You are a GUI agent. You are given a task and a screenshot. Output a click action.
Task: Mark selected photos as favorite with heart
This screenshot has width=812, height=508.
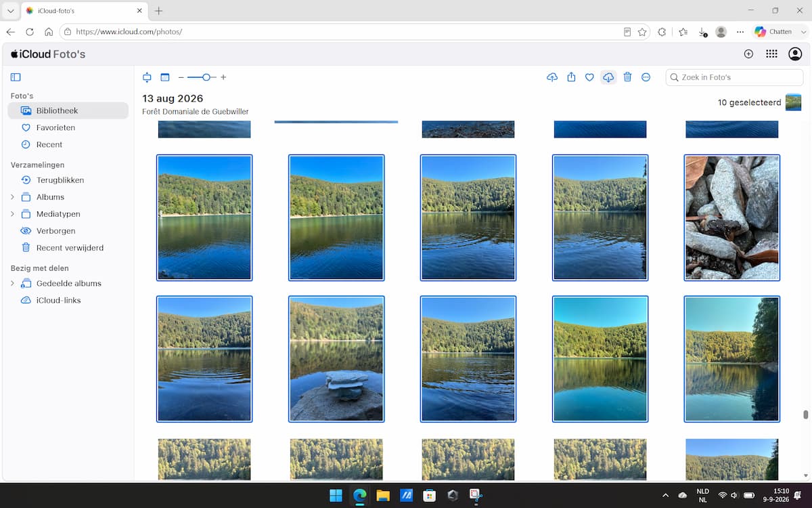tap(589, 77)
